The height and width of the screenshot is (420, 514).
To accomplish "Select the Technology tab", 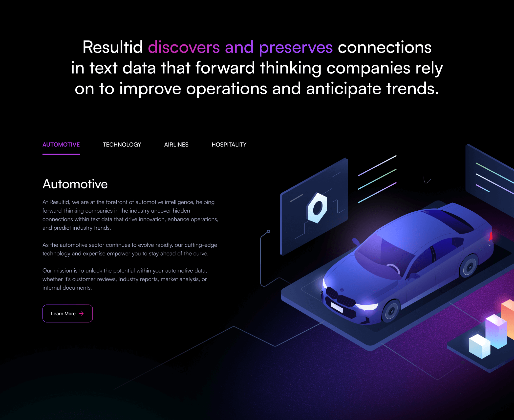I will [122, 144].
